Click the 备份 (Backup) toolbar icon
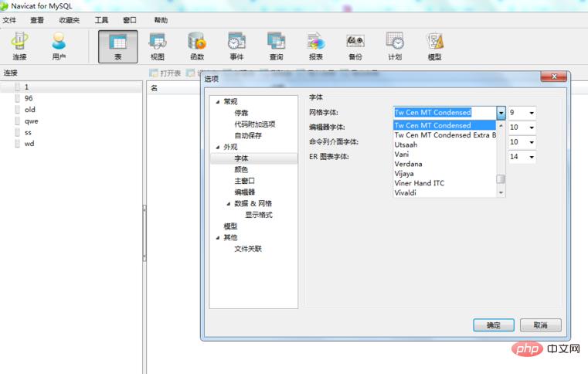 [x=355, y=46]
